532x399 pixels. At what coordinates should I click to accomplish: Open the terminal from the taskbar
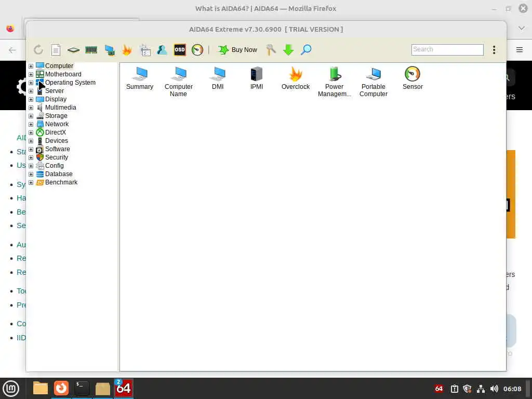(82, 388)
